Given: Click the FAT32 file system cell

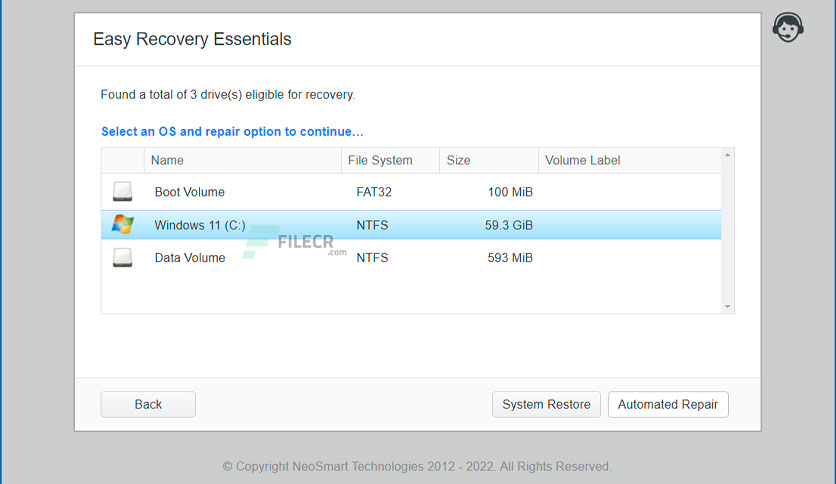Looking at the screenshot, I should [x=374, y=192].
